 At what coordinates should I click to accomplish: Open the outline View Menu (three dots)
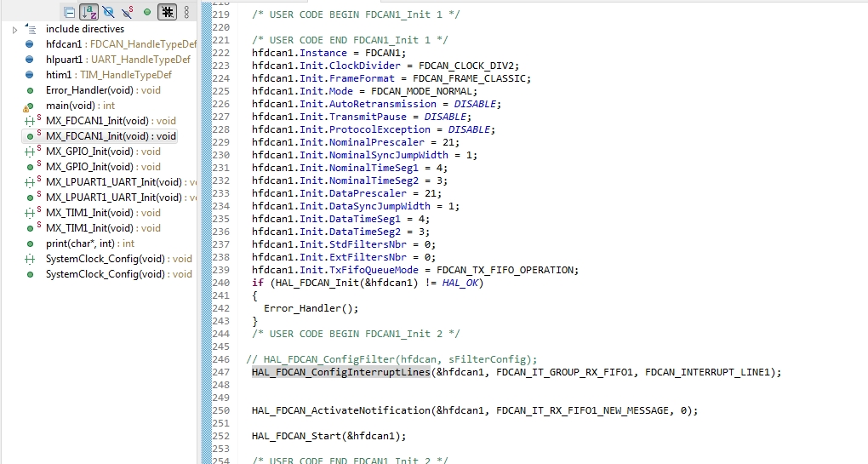[186, 12]
